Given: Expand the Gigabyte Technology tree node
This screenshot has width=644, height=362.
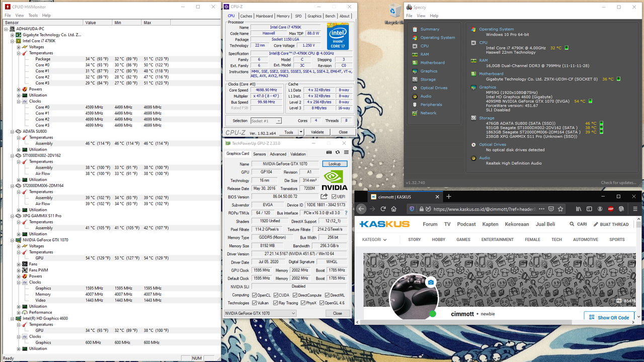Looking at the screenshot, I should point(13,35).
